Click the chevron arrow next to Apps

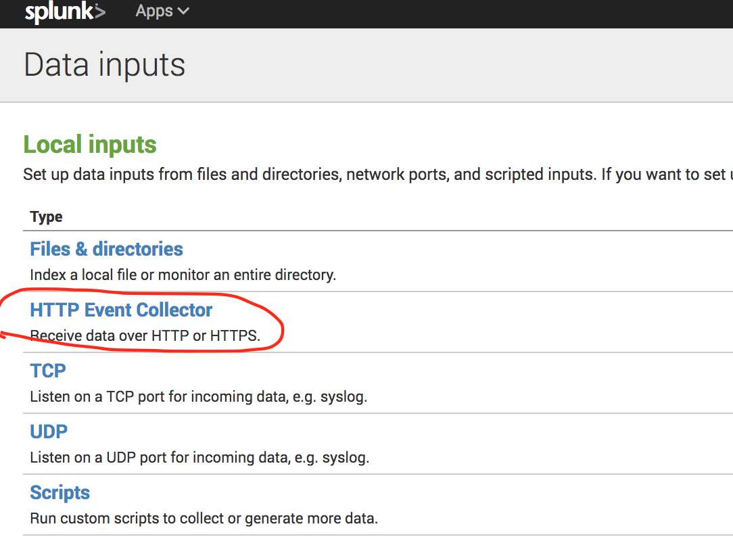tap(183, 11)
